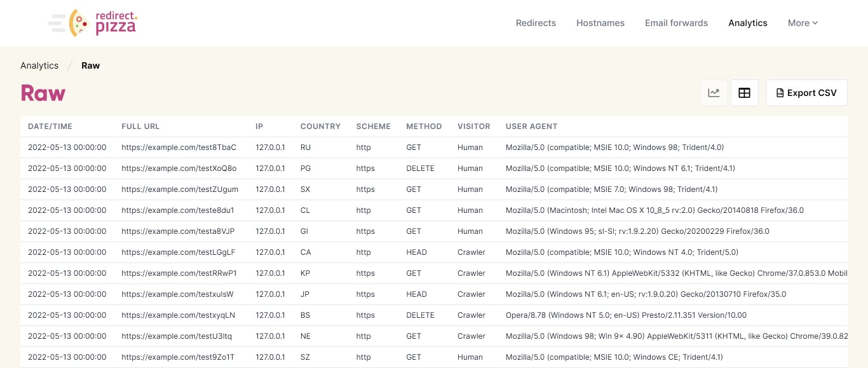Screen dimensions: 868x368
Task: Click the grid icon next to Export CSV
Action: pyautogui.click(x=744, y=92)
